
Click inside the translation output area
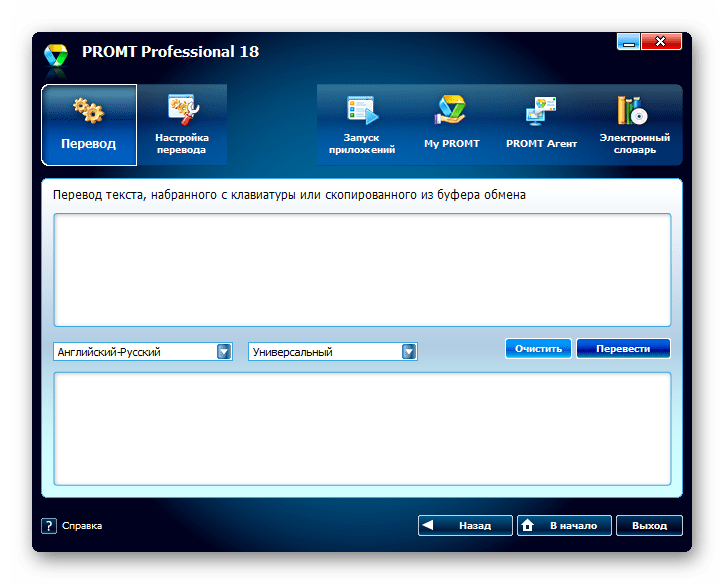361,428
